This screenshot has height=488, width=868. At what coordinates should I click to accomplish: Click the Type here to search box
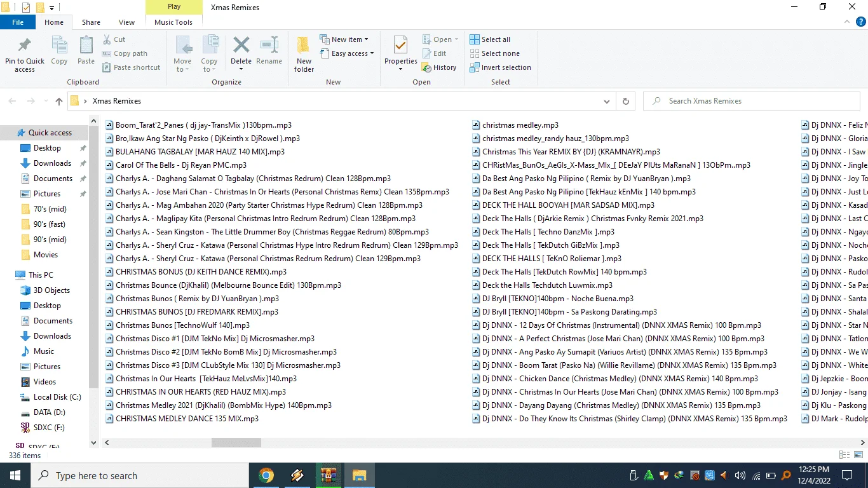[140, 475]
